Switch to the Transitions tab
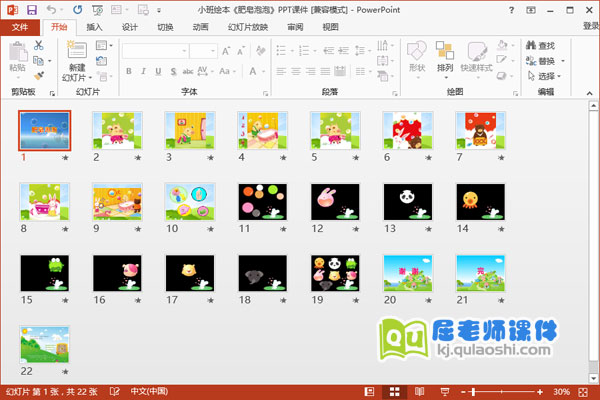600x400 pixels. click(x=165, y=27)
